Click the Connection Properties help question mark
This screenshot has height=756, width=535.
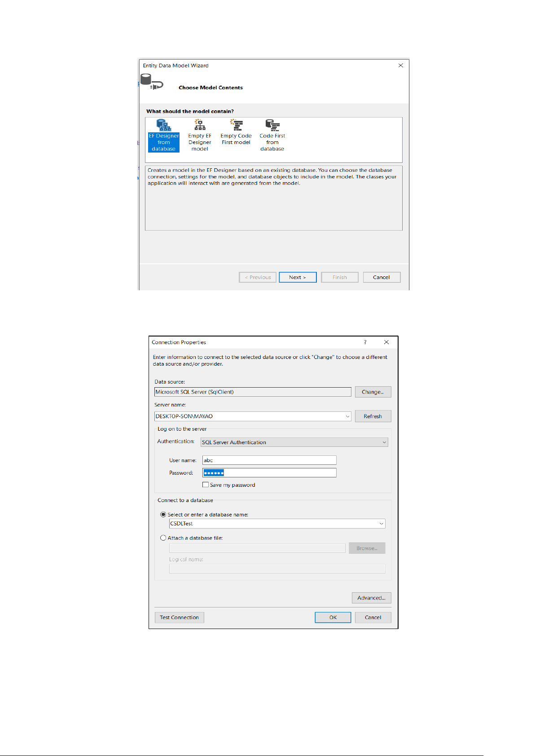tap(365, 342)
